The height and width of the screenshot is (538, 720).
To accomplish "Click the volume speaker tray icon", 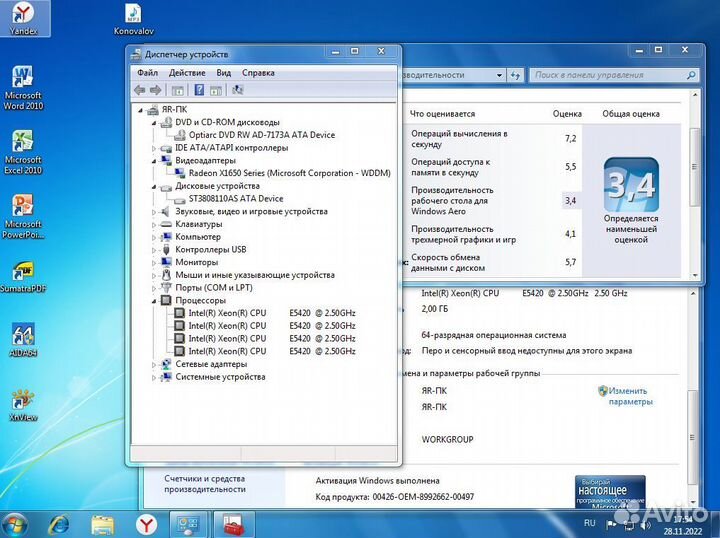I will [645, 525].
